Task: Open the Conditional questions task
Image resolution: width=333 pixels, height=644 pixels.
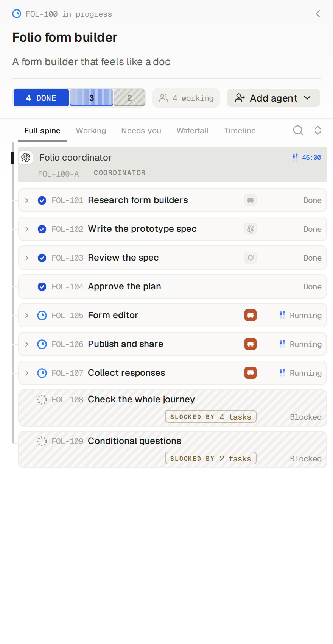Action: (173, 450)
